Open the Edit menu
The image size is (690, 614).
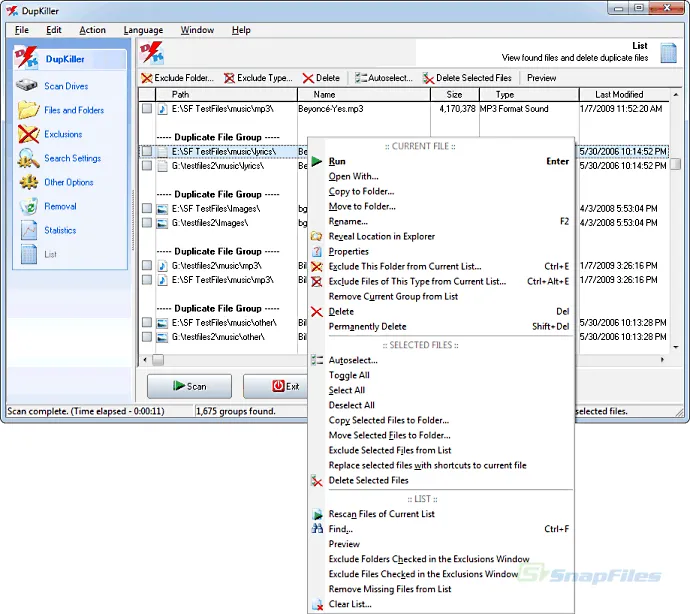coord(54,30)
